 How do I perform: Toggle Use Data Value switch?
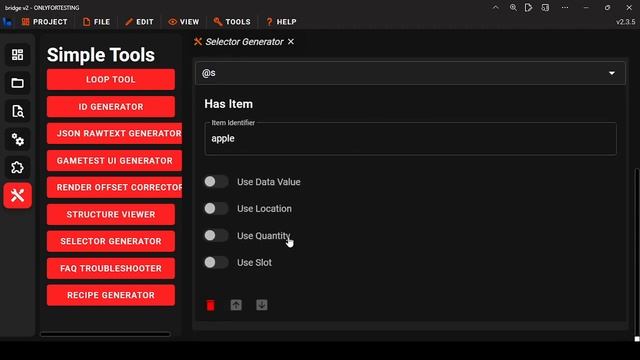(216, 182)
